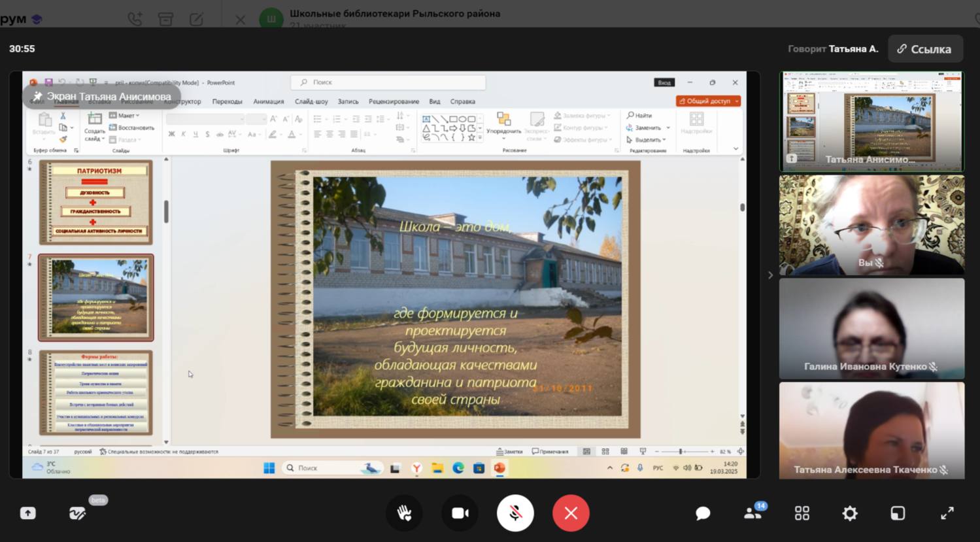Select slide 6 ПАТРИОТИЗМ thumbnail
Viewport: 980px width, 542px height.
pyautogui.click(x=95, y=202)
